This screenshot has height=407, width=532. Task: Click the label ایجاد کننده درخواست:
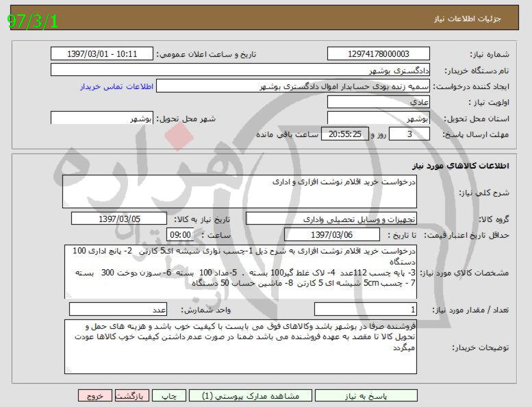click(471, 86)
